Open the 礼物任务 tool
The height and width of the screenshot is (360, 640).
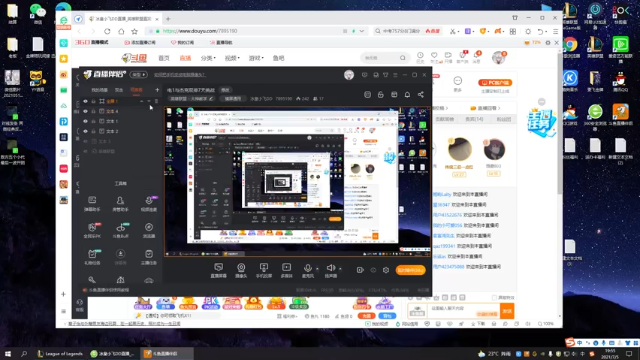click(x=92, y=257)
